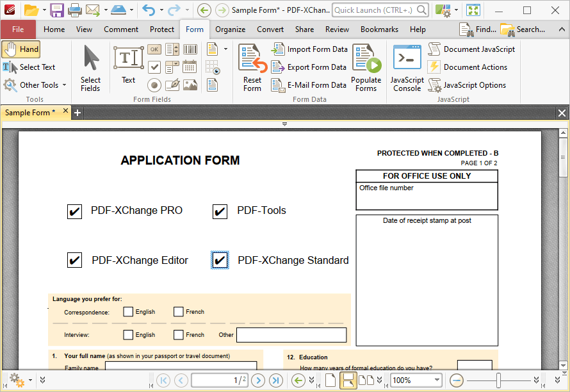Select the Text form field tool

(128, 65)
